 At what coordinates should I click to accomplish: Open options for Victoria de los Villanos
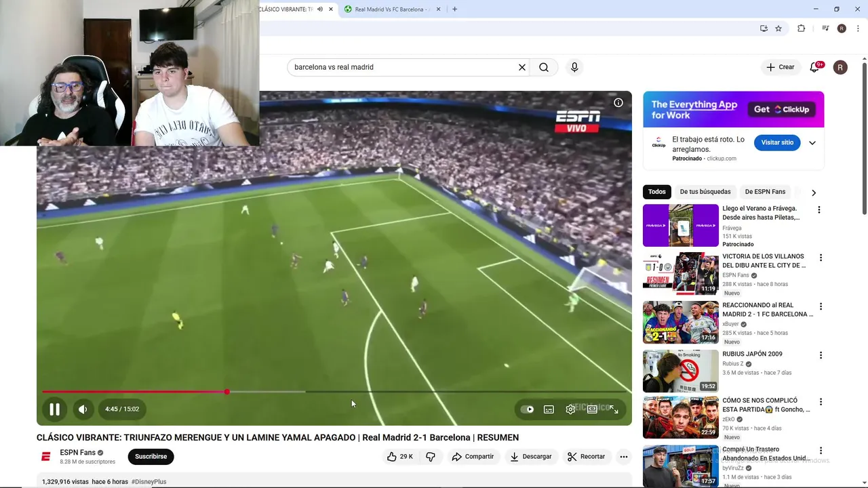pyautogui.click(x=821, y=258)
